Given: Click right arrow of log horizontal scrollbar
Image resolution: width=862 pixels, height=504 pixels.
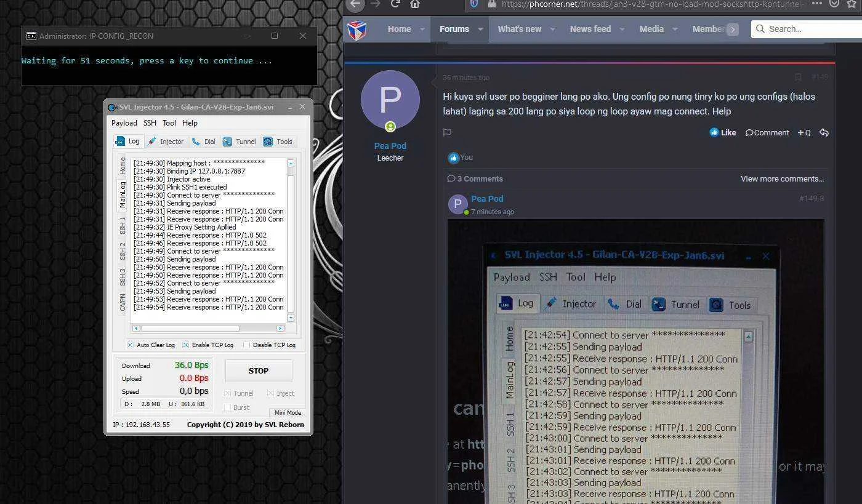Looking at the screenshot, I should click(280, 328).
